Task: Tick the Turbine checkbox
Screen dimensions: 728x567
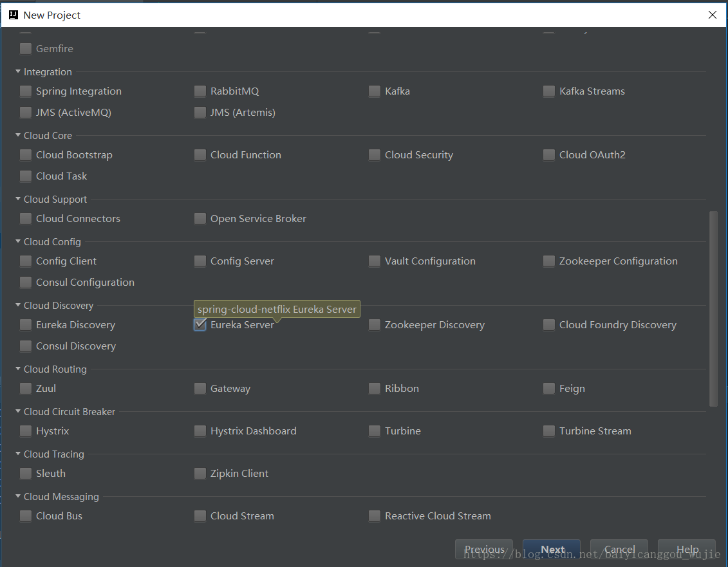Action: tap(375, 431)
